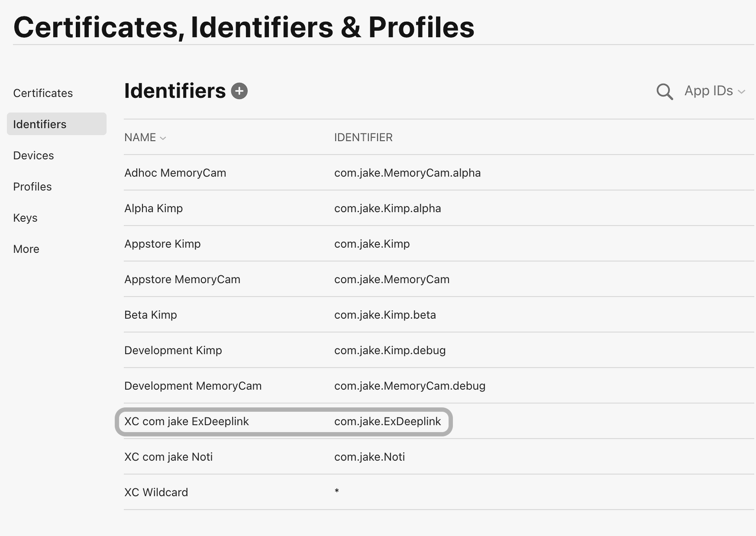756x536 pixels.
Task: Open the Profiles section
Action: point(32,187)
